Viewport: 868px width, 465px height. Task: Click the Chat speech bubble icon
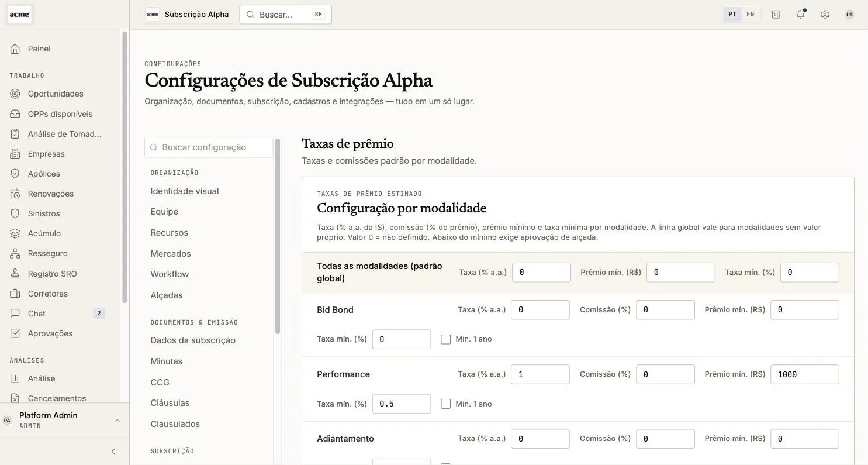16,314
